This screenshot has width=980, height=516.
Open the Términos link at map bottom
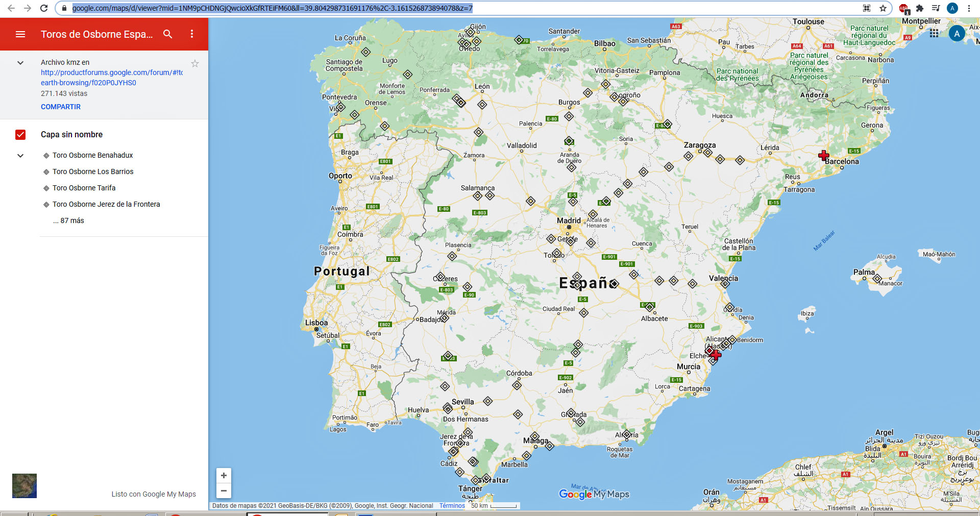point(452,506)
